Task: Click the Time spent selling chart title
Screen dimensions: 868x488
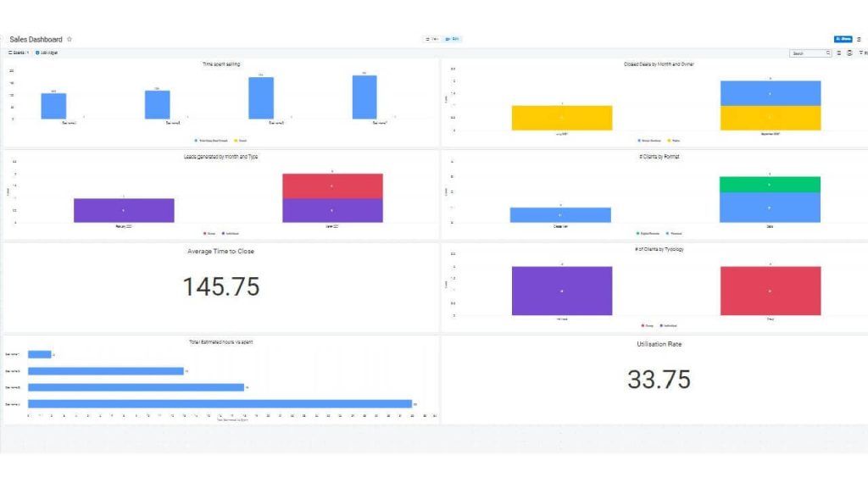Action: coord(221,64)
